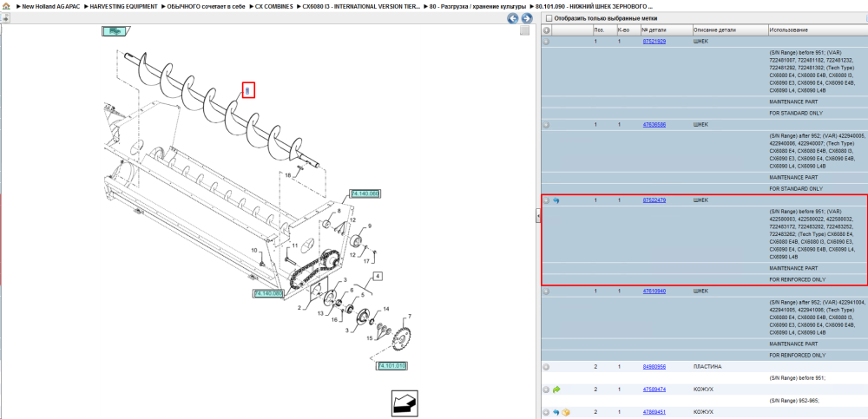Image resolution: width=868 pixels, height=419 pixels.
Task: Click the round add icon for part 47610940
Action: pos(546,291)
